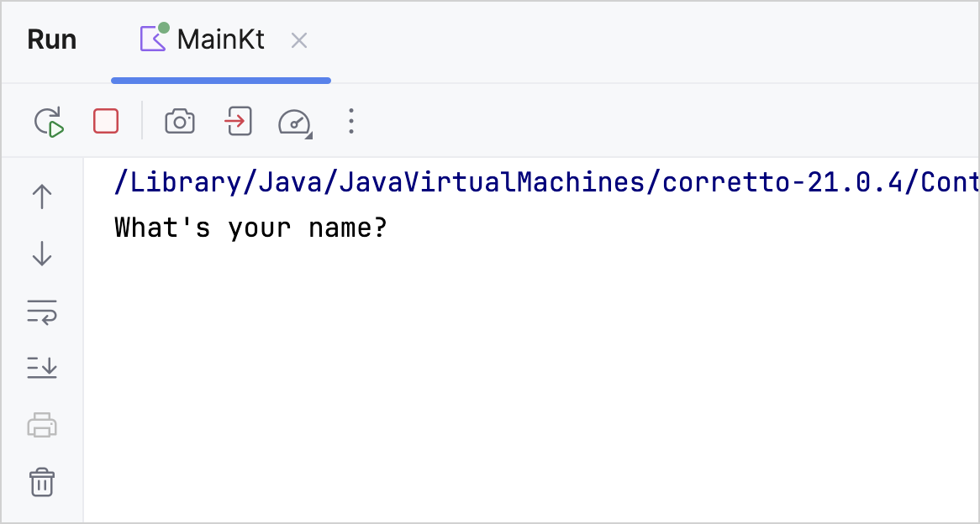Image resolution: width=980 pixels, height=524 pixels.
Task: Click the Run tool window title
Action: point(51,38)
